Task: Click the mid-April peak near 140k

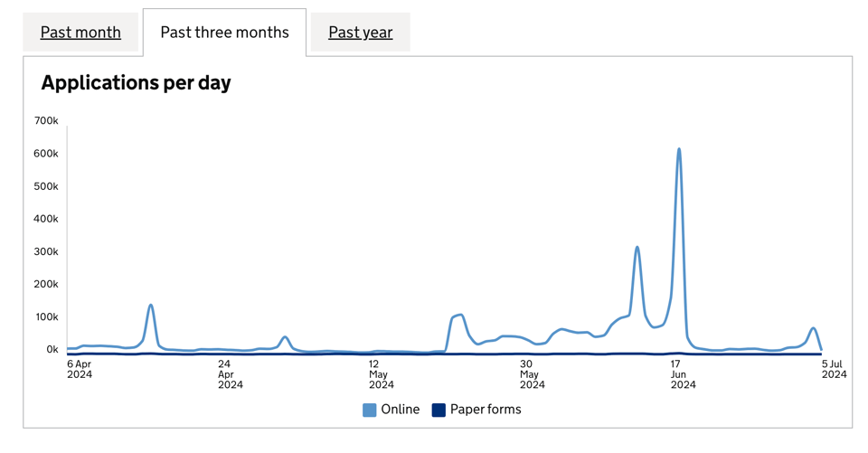Action: click(151, 306)
